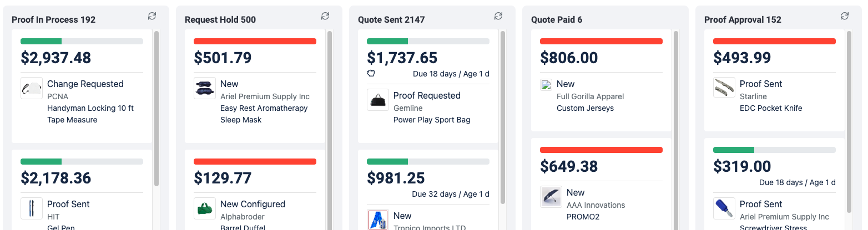Refresh the Quote Paid column

(x=672, y=16)
